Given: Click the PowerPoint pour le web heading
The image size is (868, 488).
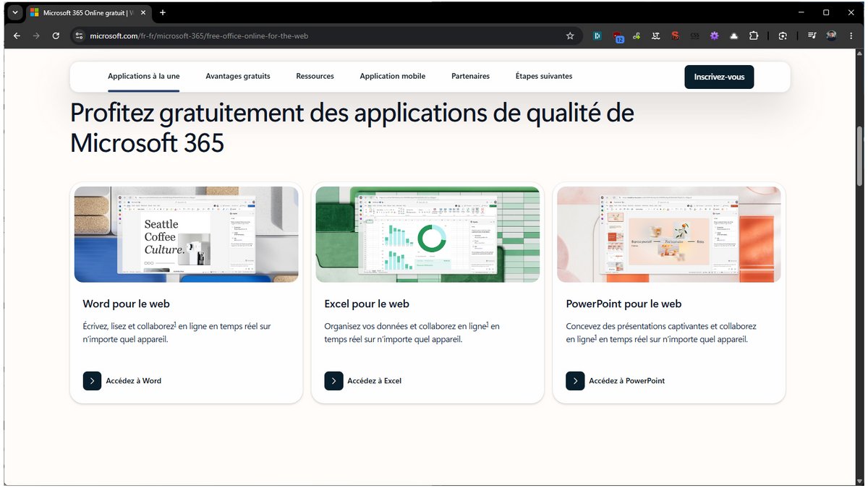Looking at the screenshot, I should pyautogui.click(x=624, y=304).
